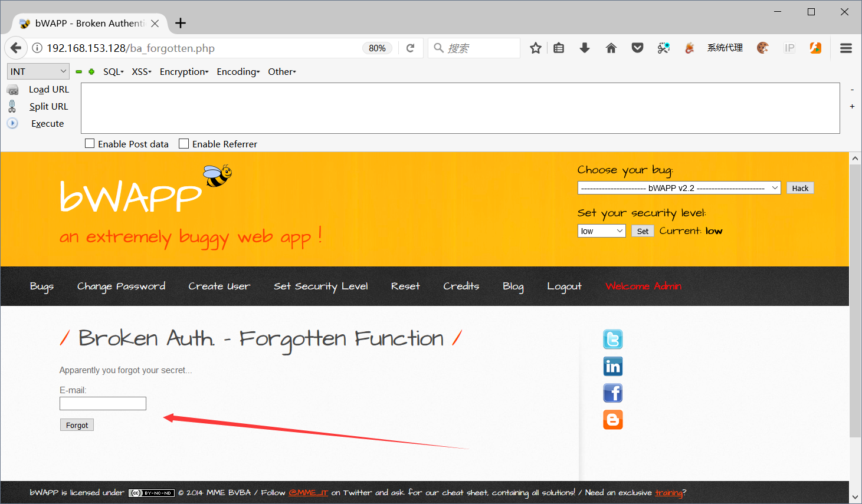Screen dimensions: 862x504
Task: Click Logout in the navigation bar
Action: pos(564,286)
